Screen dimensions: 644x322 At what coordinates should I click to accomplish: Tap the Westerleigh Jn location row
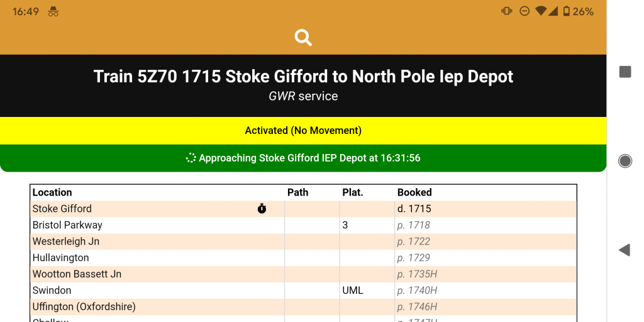coord(304,241)
